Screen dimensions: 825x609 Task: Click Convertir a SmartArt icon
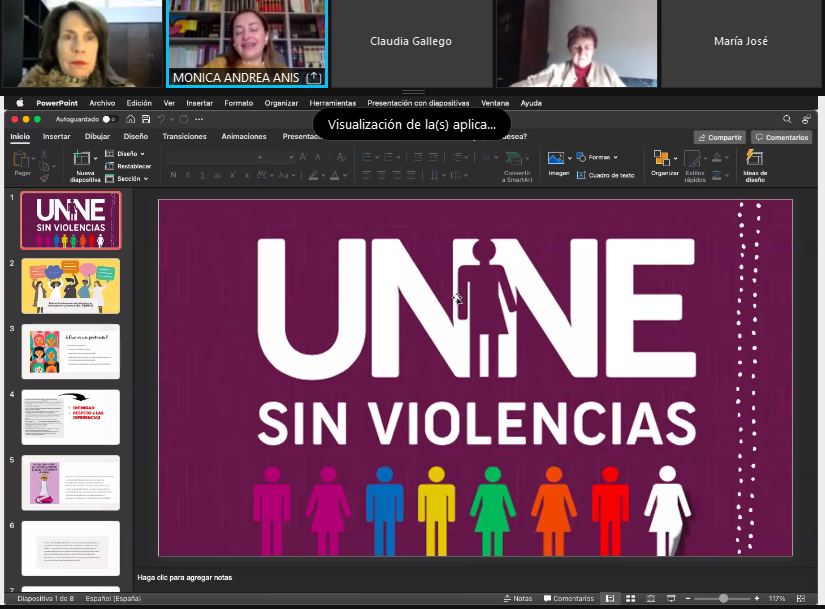(513, 158)
